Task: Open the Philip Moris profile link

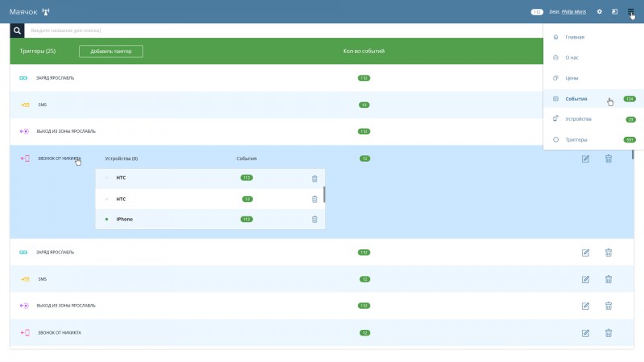Action: coord(573,12)
